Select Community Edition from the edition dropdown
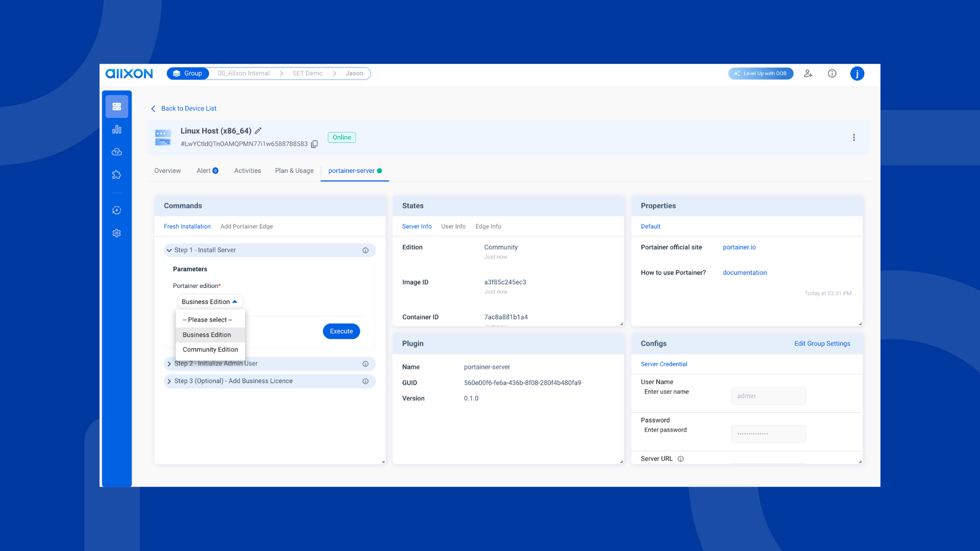This screenshot has width=980, height=551. [210, 349]
